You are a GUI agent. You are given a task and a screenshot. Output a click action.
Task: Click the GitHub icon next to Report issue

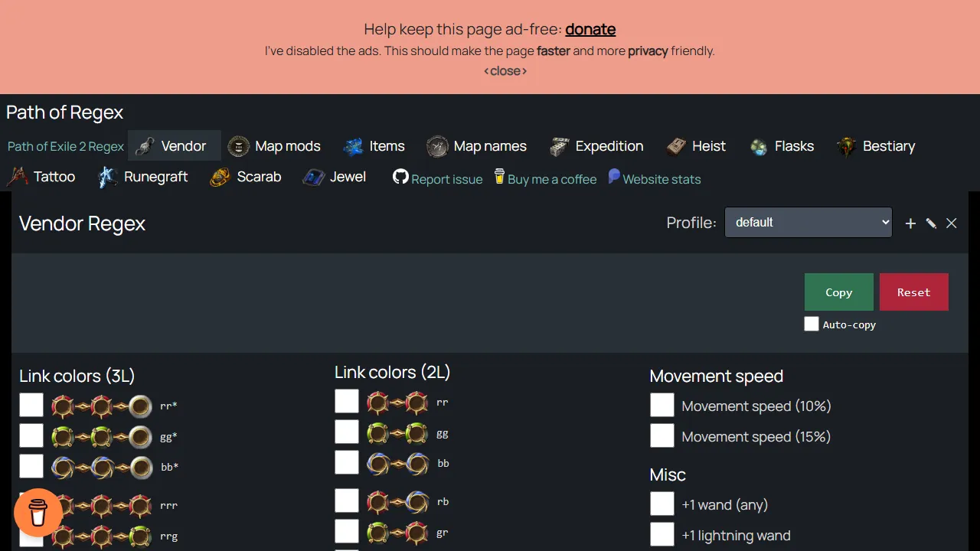(x=400, y=178)
